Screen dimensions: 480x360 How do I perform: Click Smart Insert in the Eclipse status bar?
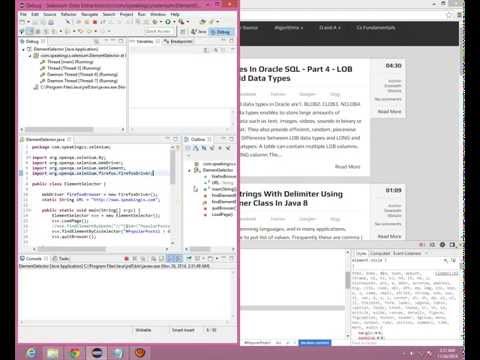183,330
